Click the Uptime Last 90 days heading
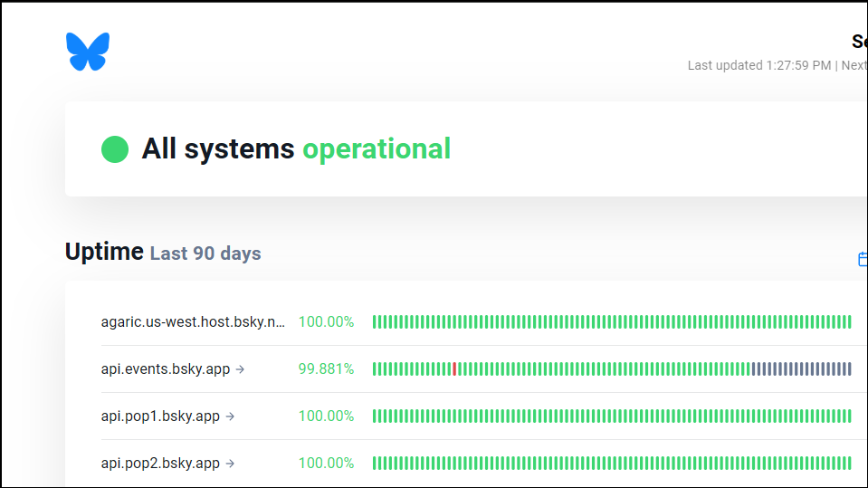 [x=163, y=252]
